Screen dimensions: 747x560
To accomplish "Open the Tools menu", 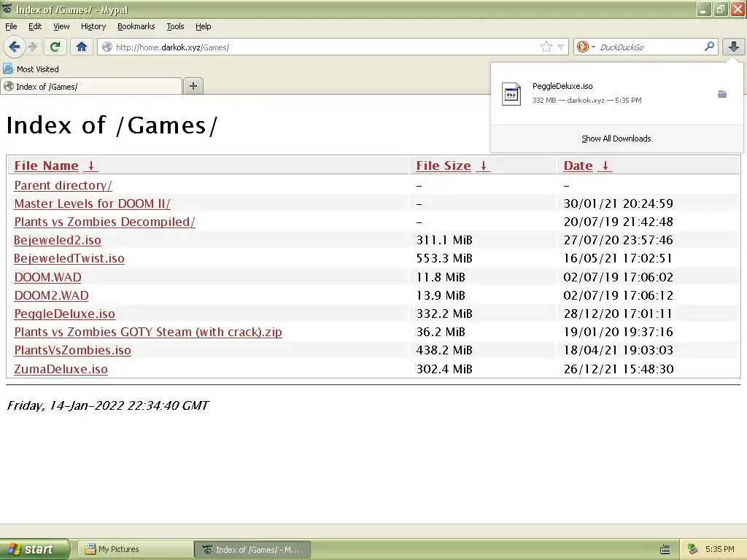I will coord(175,26).
